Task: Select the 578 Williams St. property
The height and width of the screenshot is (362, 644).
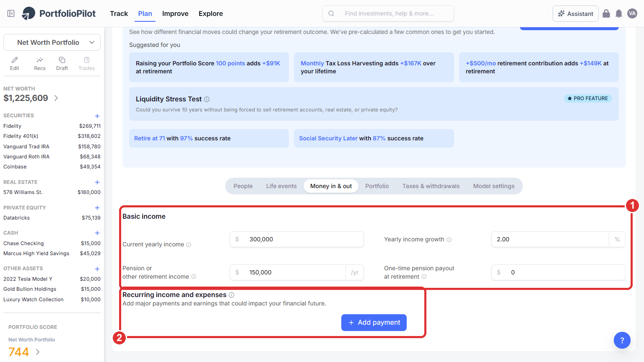Action: [x=52, y=192]
